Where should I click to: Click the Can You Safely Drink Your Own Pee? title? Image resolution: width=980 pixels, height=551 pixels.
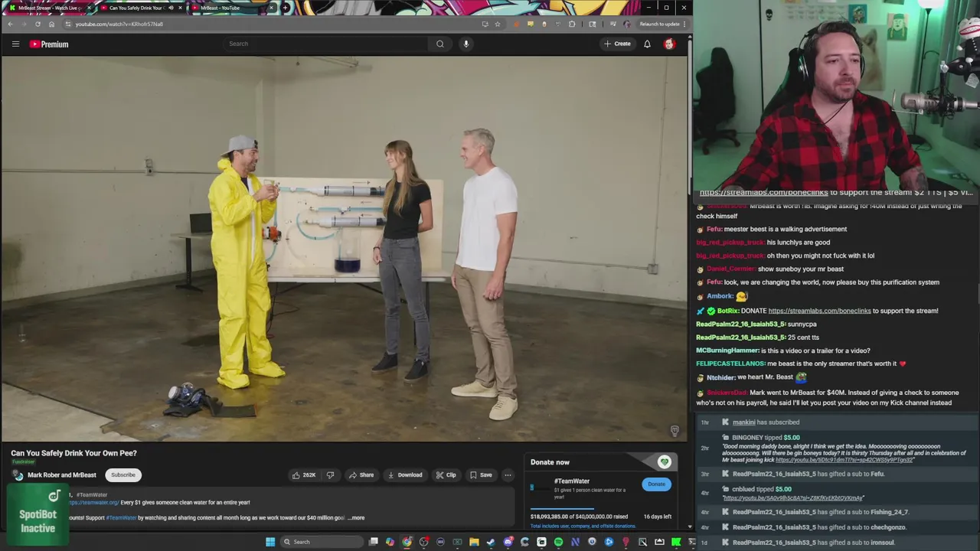(73, 453)
